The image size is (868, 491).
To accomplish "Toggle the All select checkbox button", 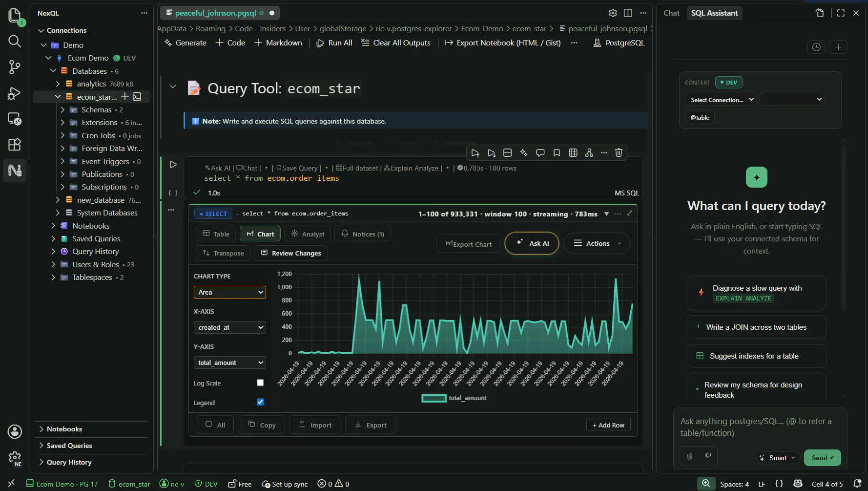I will point(215,425).
